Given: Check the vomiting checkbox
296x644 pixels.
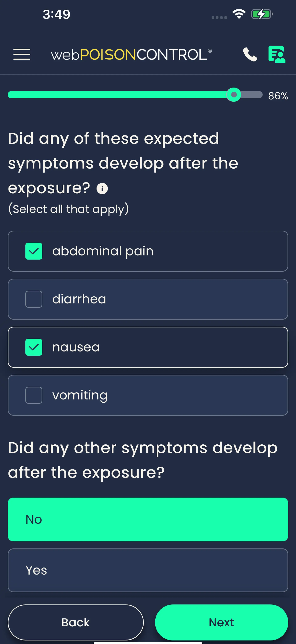Looking at the screenshot, I should coord(34,395).
